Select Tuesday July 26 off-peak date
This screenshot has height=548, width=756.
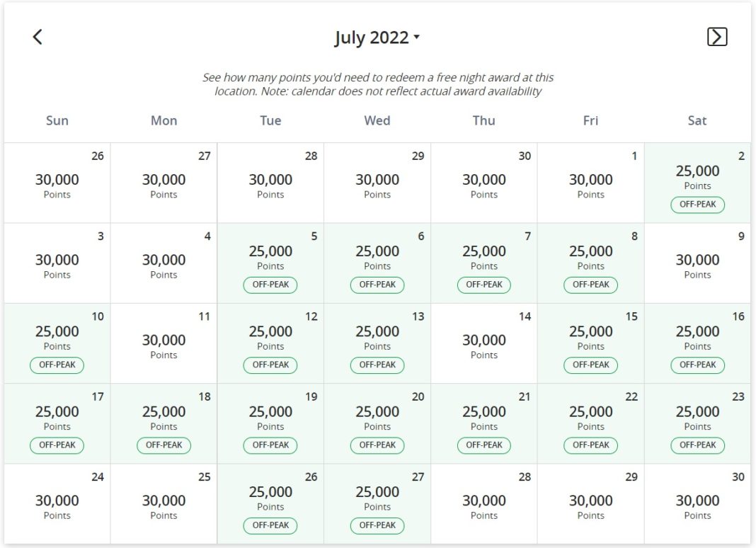tap(270, 503)
